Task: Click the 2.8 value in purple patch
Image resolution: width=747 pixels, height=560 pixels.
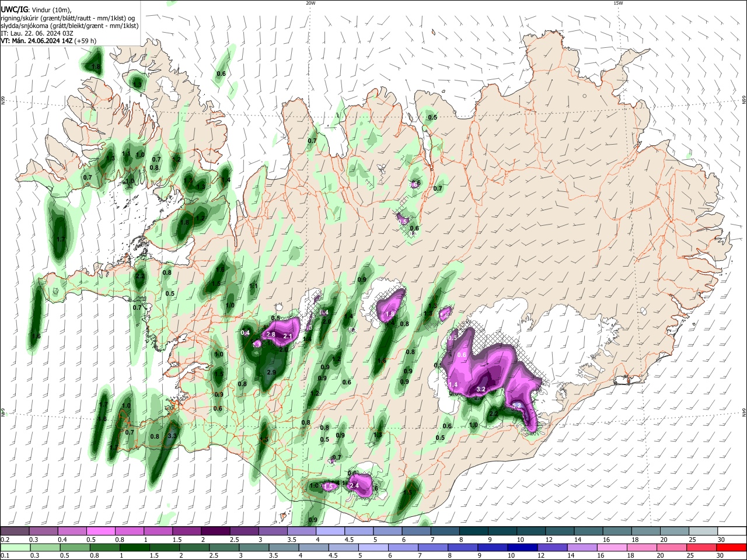Action: pos(270,335)
